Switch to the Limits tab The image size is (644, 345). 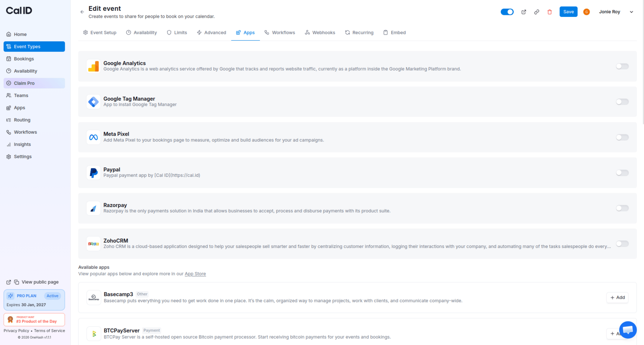pos(177,33)
